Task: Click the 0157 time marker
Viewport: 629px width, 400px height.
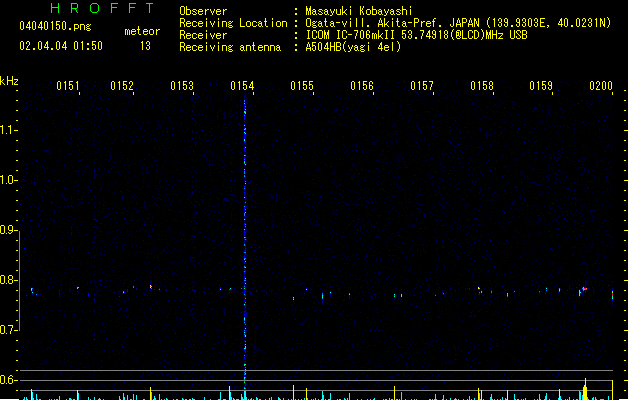Action: pyautogui.click(x=422, y=86)
